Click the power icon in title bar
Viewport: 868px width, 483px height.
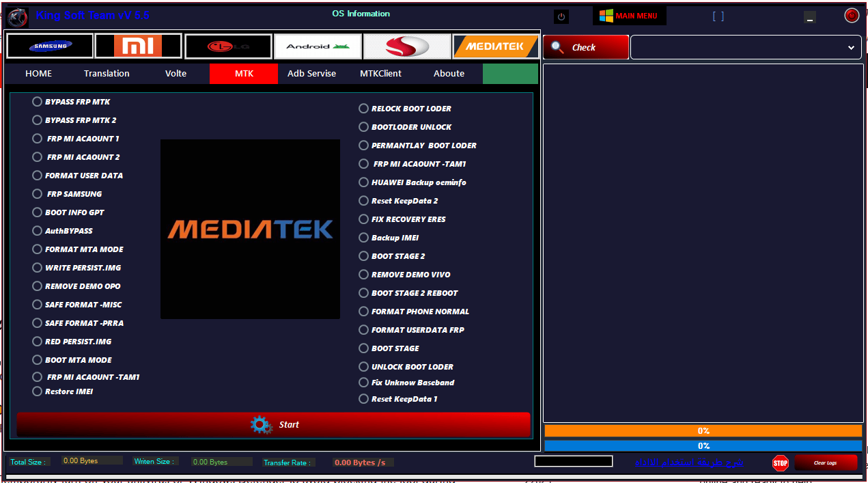[x=561, y=16]
